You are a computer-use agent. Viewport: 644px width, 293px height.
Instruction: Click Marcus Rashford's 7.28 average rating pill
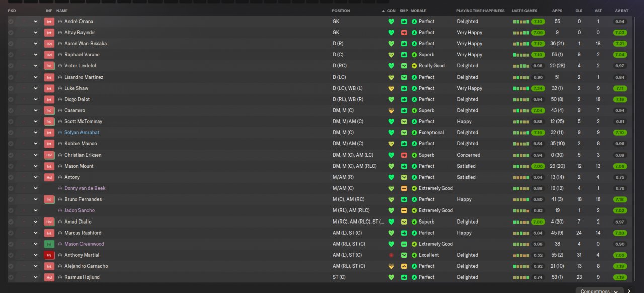[x=620, y=233]
